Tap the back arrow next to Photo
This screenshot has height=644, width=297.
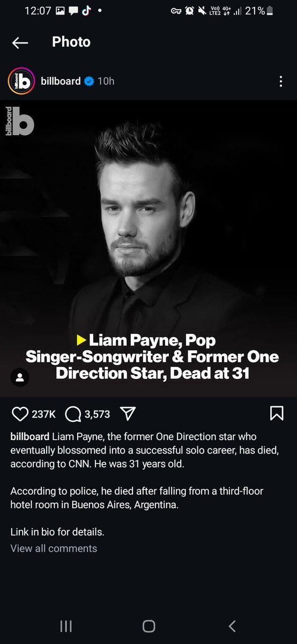tap(20, 43)
